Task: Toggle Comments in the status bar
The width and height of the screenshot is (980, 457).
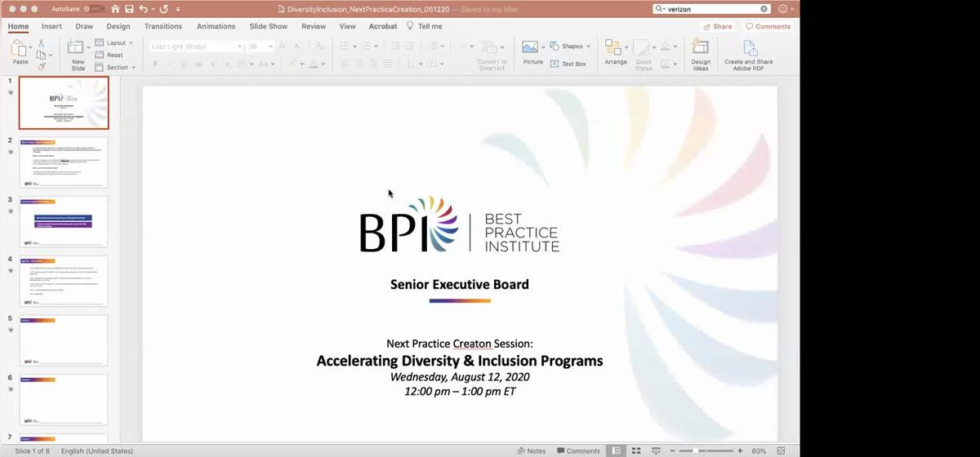Action: [x=578, y=450]
